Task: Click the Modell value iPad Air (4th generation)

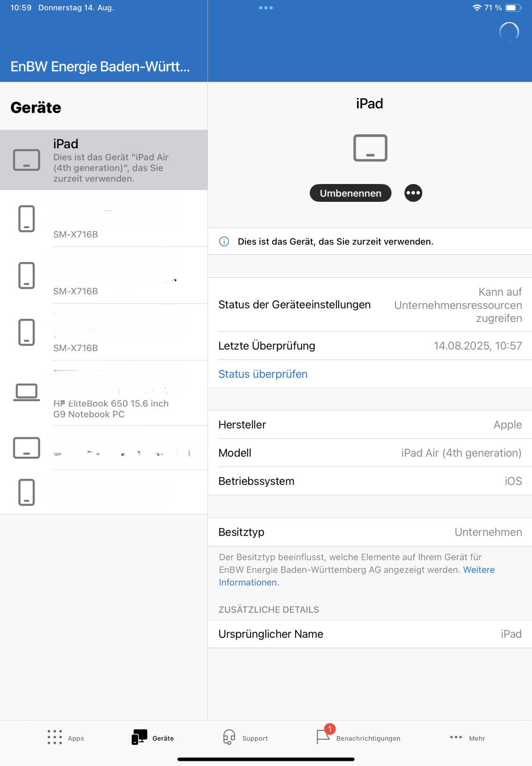Action: coord(461,453)
